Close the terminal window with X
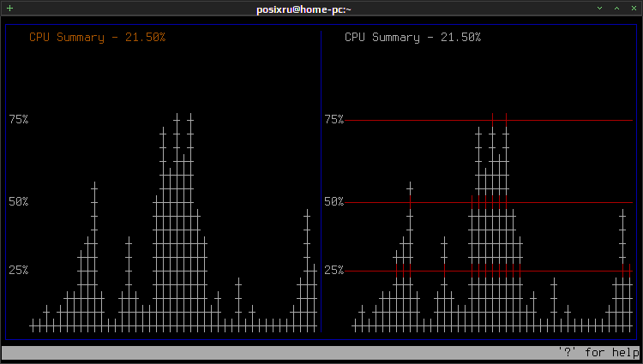Image resolution: width=643 pixels, height=364 pixels. (634, 9)
